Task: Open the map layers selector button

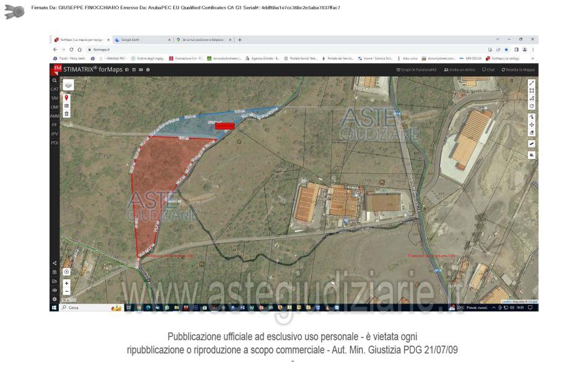Action: 68,85
